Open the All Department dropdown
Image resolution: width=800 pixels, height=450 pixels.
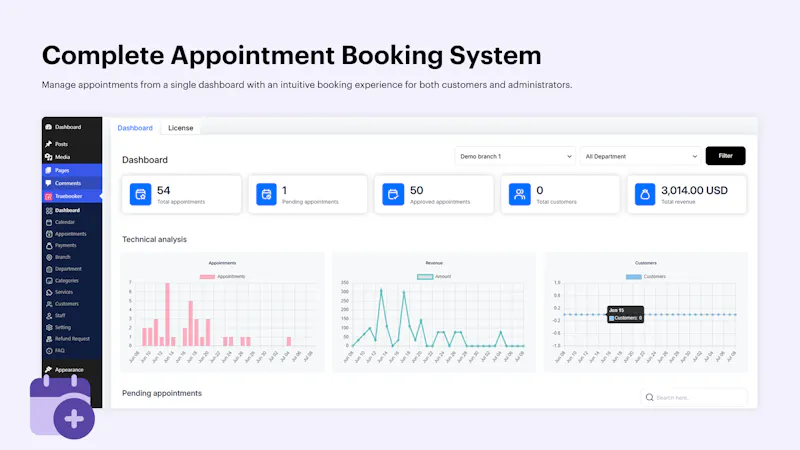(x=641, y=156)
